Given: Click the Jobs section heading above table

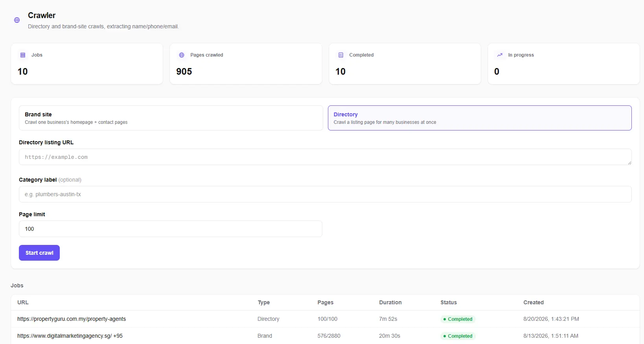Looking at the screenshot, I should [x=17, y=285].
